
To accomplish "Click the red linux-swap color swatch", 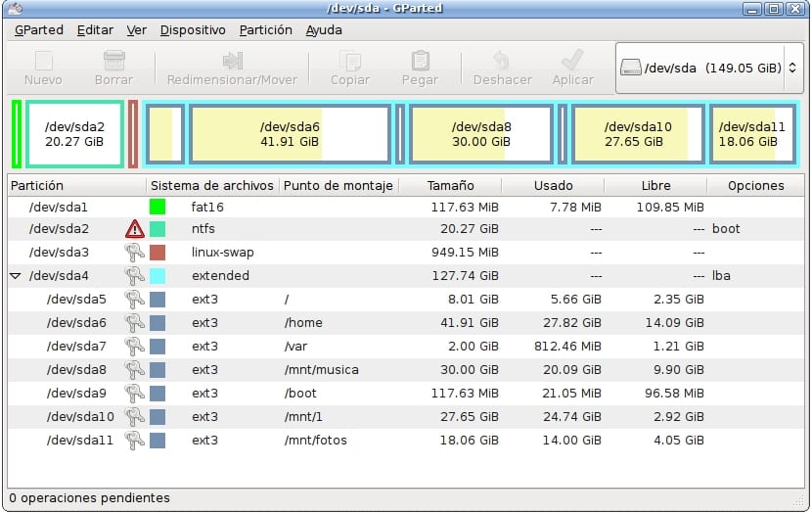I will (158, 253).
